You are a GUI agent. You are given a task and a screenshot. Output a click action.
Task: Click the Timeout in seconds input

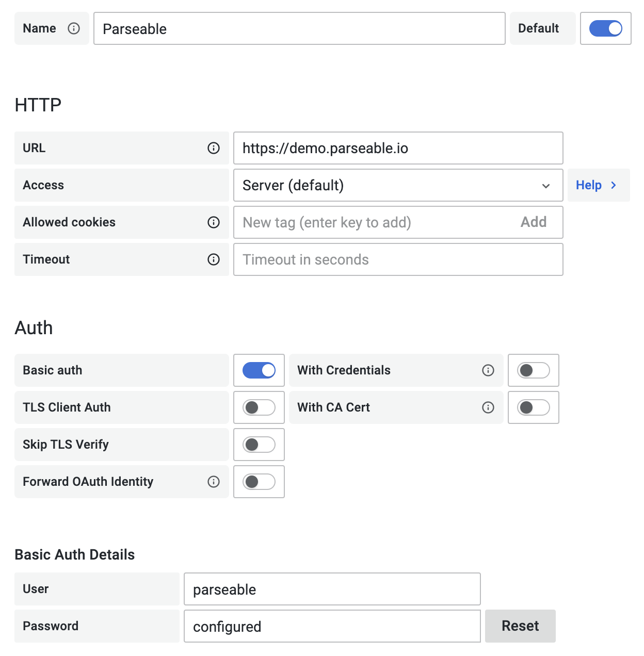(398, 259)
